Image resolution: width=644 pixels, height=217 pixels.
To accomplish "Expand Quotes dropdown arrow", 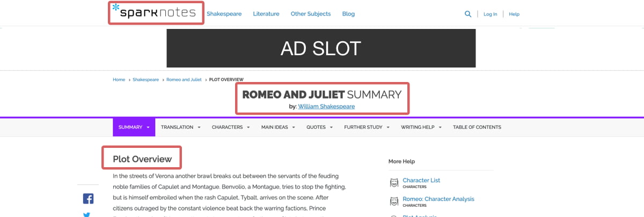I will (x=331, y=128).
